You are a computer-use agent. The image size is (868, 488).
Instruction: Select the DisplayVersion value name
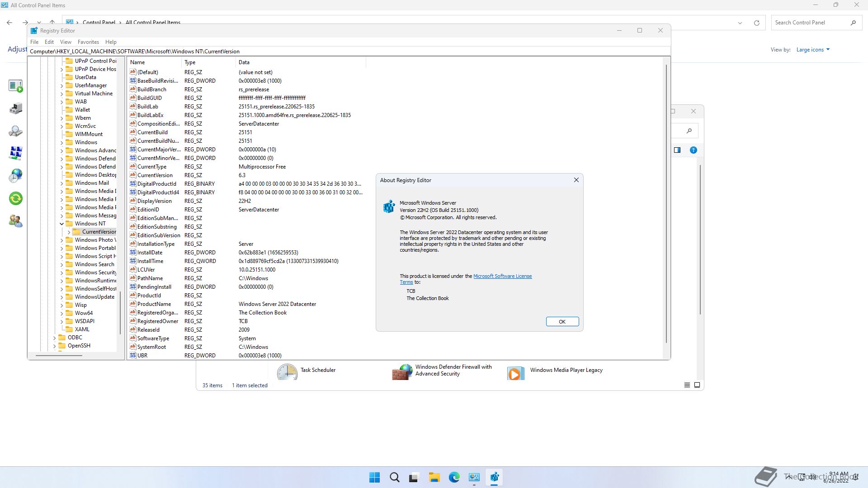155,201
